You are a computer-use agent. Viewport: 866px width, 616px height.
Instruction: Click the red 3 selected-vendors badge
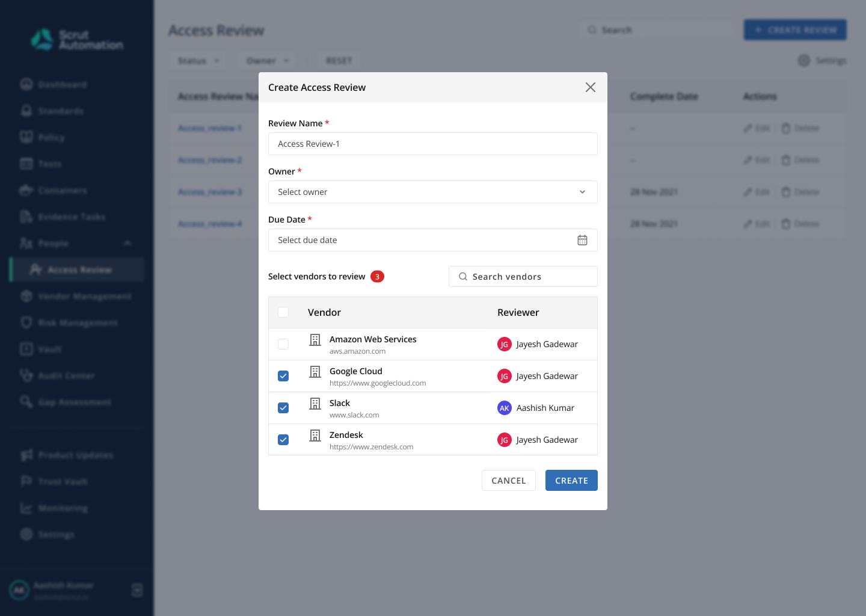click(x=377, y=277)
